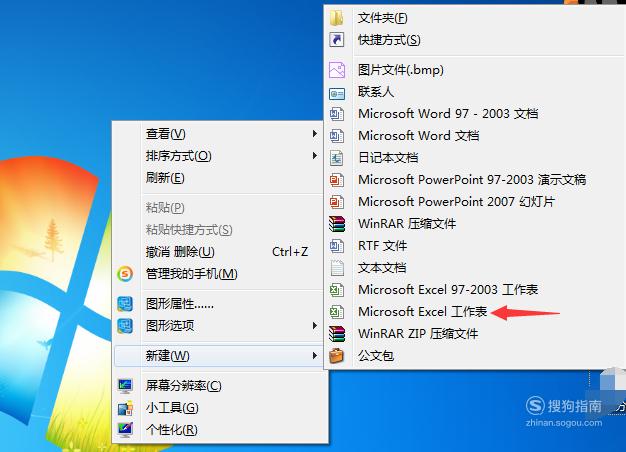Click the 新建(W) submenu arrow
Image resolution: width=626 pixels, height=452 pixels.
click(x=315, y=356)
